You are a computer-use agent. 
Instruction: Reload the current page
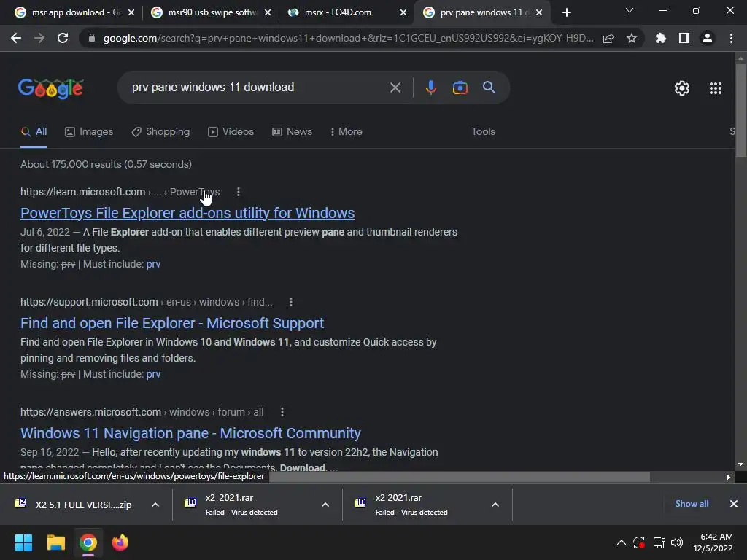point(63,38)
